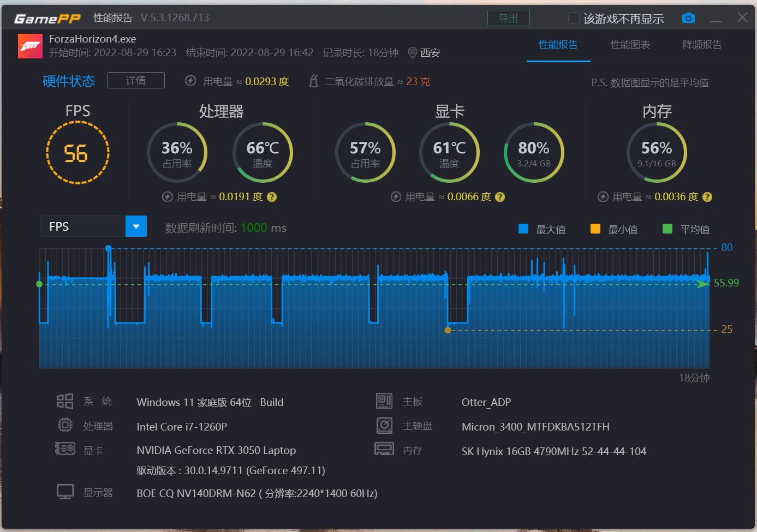Toggle the orange 最小值 legend swatch
The height and width of the screenshot is (532, 757).
[x=595, y=229]
